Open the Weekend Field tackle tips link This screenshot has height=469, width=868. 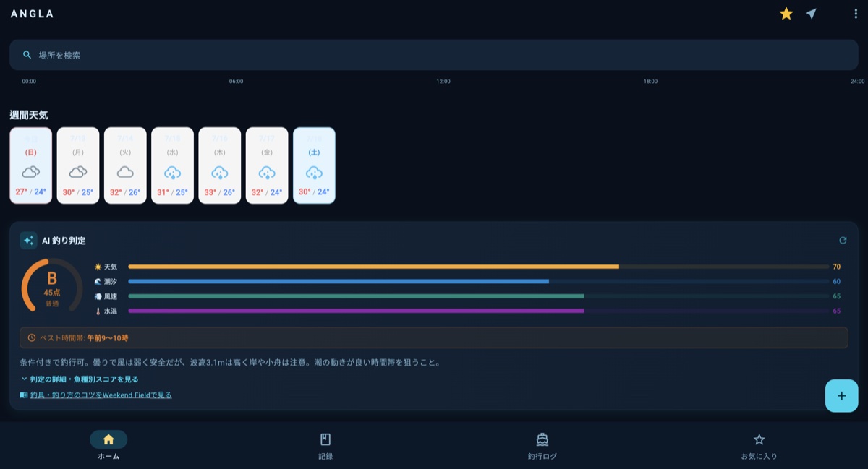pos(101,395)
